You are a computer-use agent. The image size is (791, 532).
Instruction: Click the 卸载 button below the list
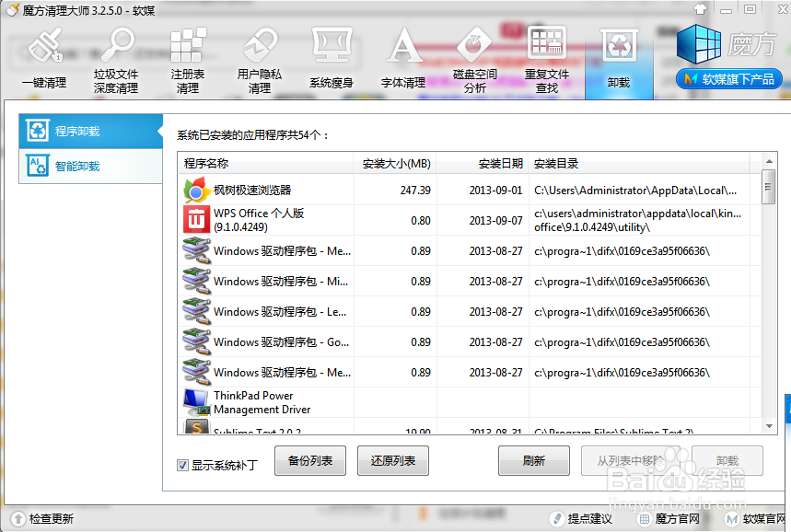pos(727,460)
